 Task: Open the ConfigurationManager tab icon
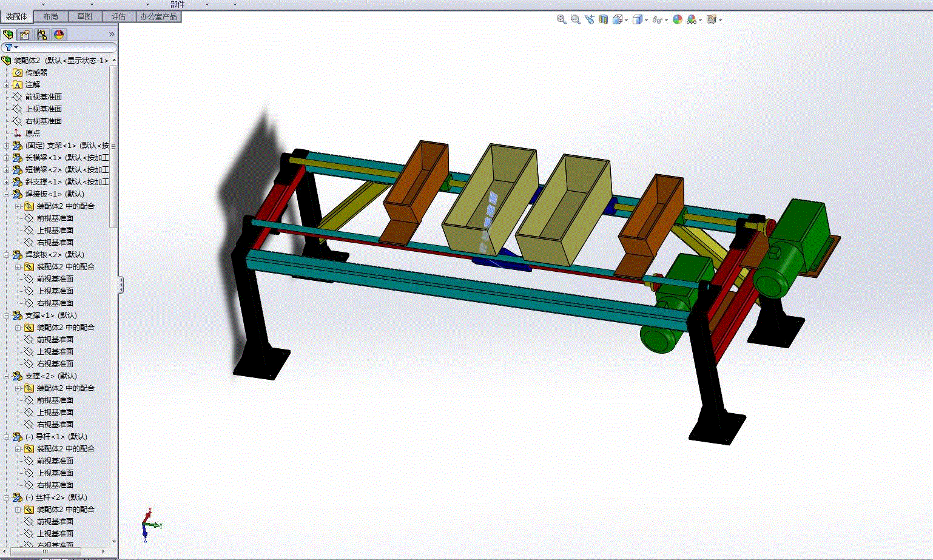[41, 35]
